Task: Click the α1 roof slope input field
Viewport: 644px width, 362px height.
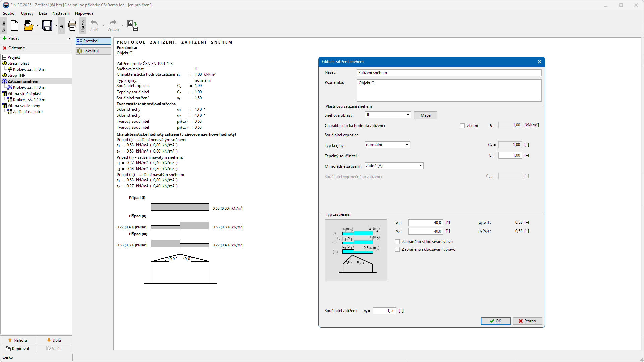Action: pyautogui.click(x=425, y=223)
